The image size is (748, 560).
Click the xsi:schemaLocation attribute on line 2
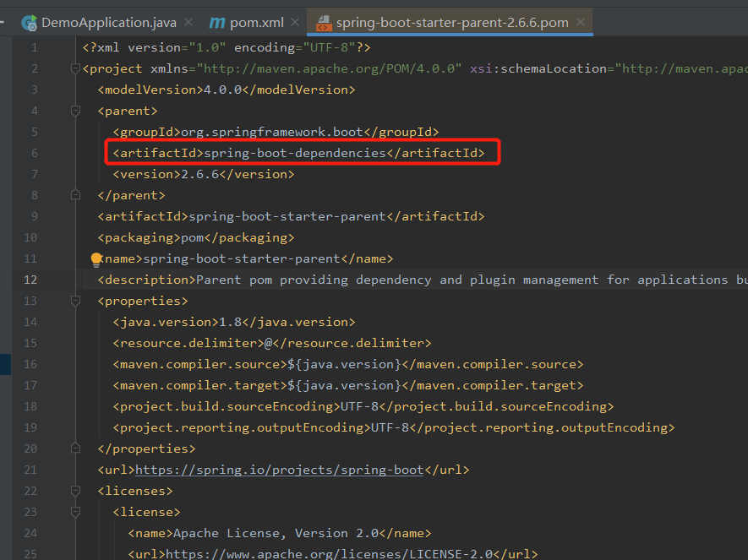(x=609, y=68)
